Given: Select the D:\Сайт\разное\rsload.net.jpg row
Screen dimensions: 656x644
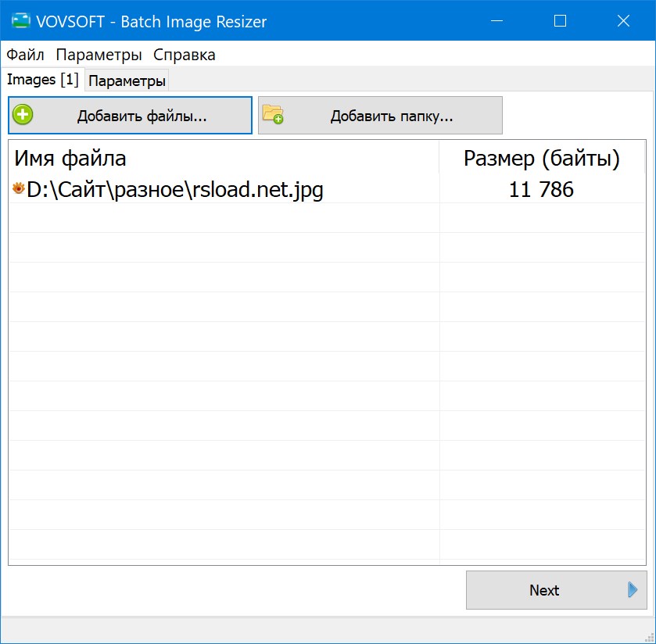Looking at the screenshot, I should click(327, 189).
